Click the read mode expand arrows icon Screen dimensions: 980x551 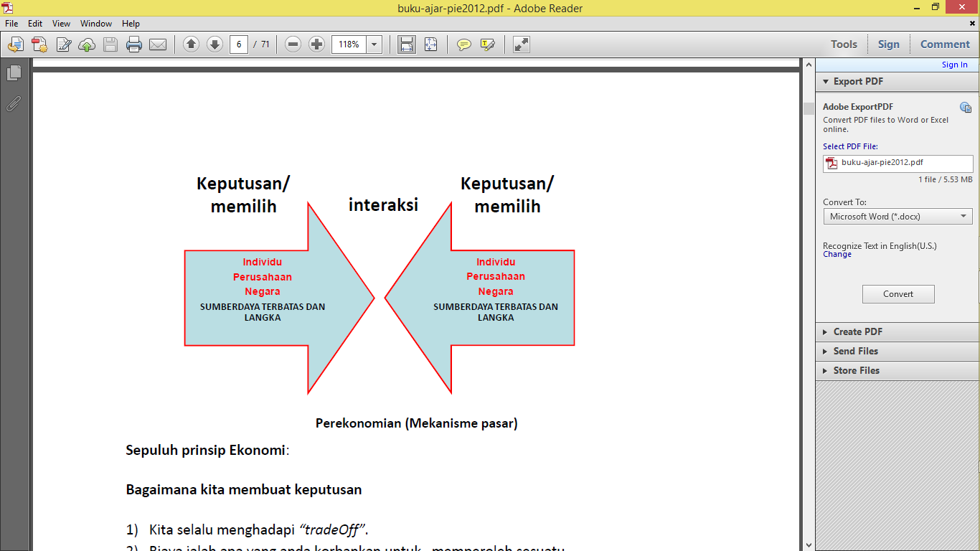522,44
